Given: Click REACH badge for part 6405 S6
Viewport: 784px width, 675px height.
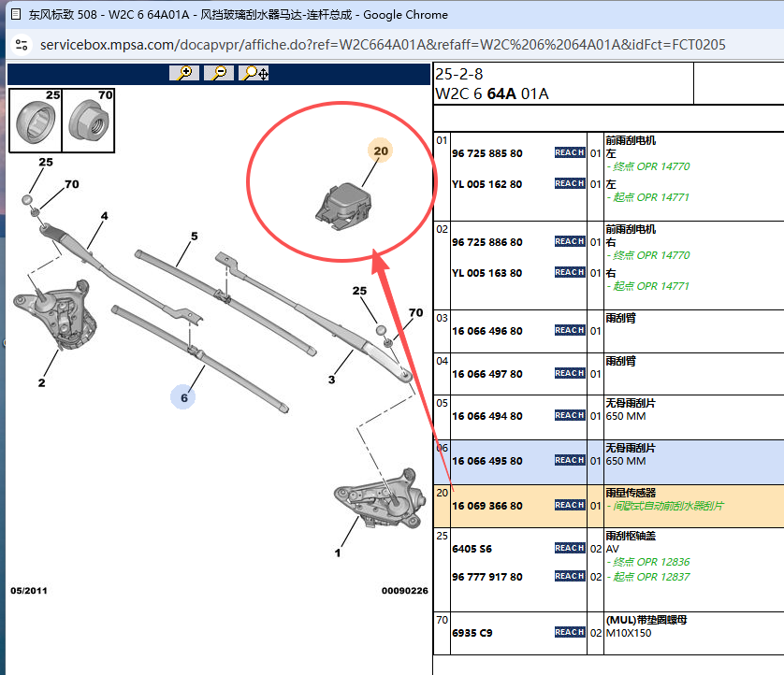Looking at the screenshot, I should coord(570,549).
